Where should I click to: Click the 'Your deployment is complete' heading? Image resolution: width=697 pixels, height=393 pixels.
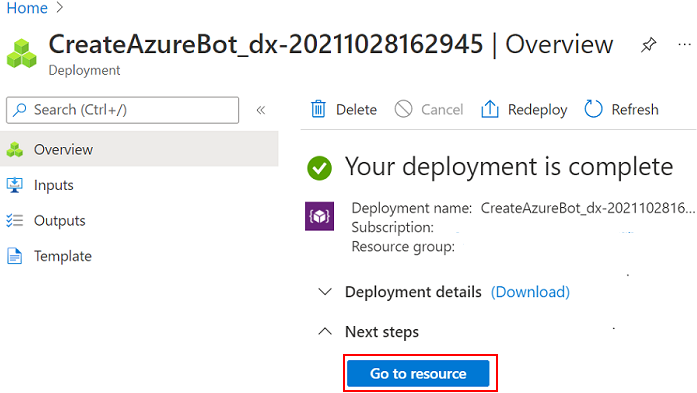point(509,167)
